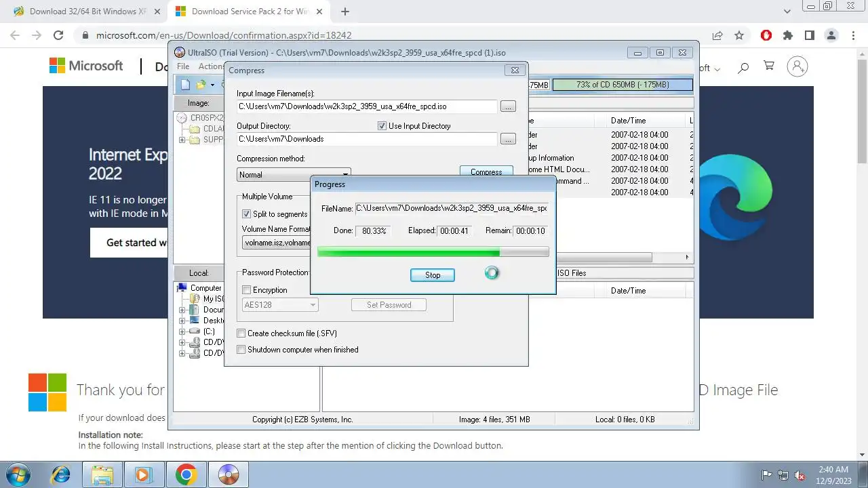Open the Actions menu in UltraISO
Viewport: 868px width, 488px height.
click(211, 66)
